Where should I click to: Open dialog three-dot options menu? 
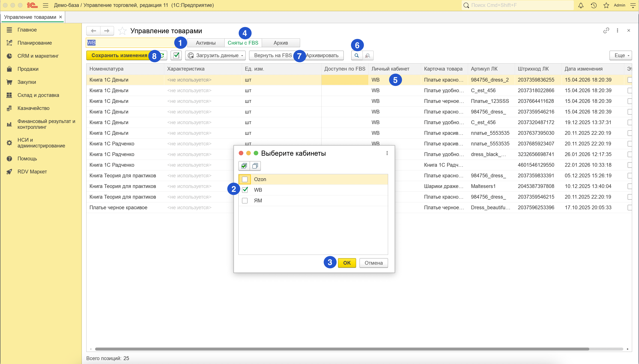[387, 153]
